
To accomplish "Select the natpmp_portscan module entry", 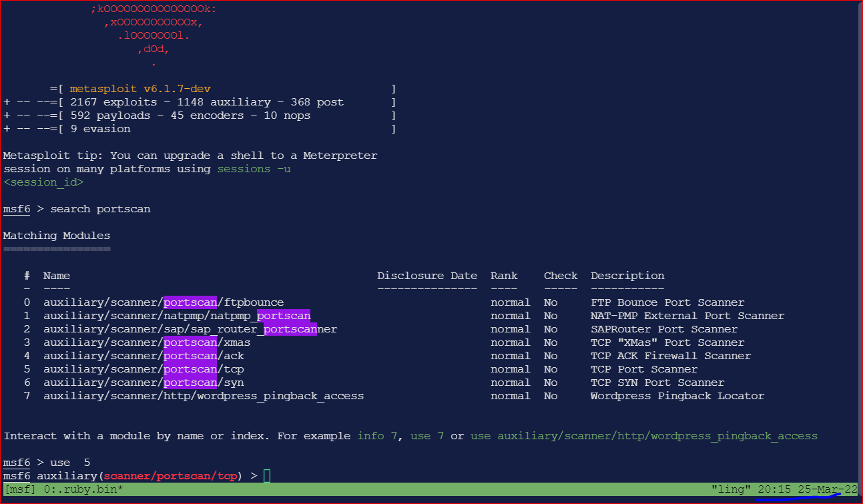I will [177, 315].
